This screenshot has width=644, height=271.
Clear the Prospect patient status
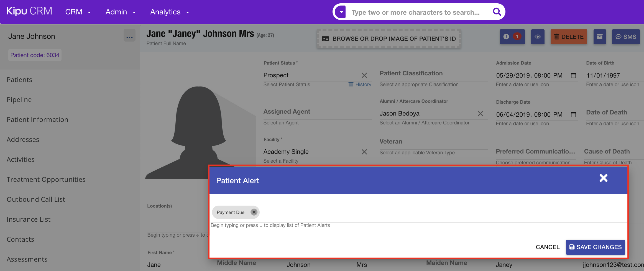(x=364, y=75)
